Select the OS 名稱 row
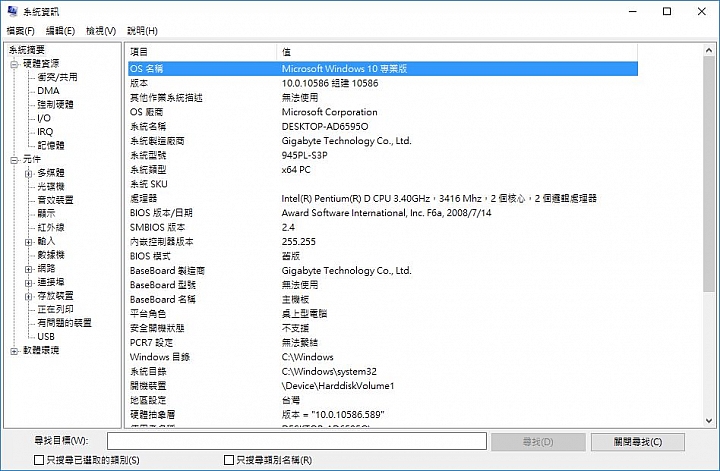This screenshot has width=720, height=471. coord(383,68)
